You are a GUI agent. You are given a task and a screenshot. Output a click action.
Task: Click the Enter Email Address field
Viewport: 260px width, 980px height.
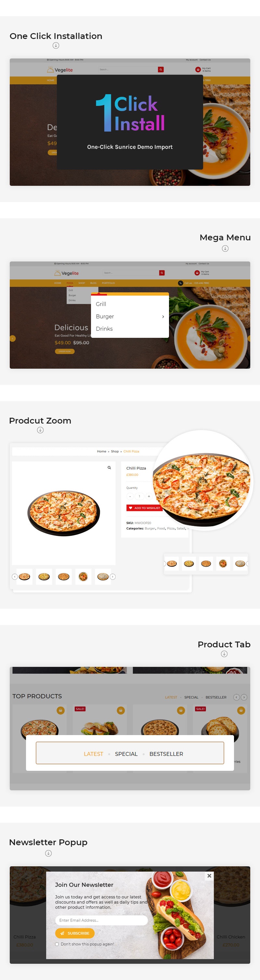[x=101, y=920]
